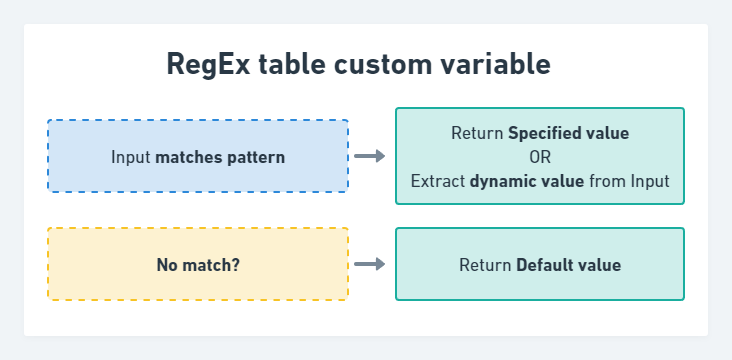The width and height of the screenshot is (732, 360).
Task: Click the bold Specified value text
Action: 569,134
